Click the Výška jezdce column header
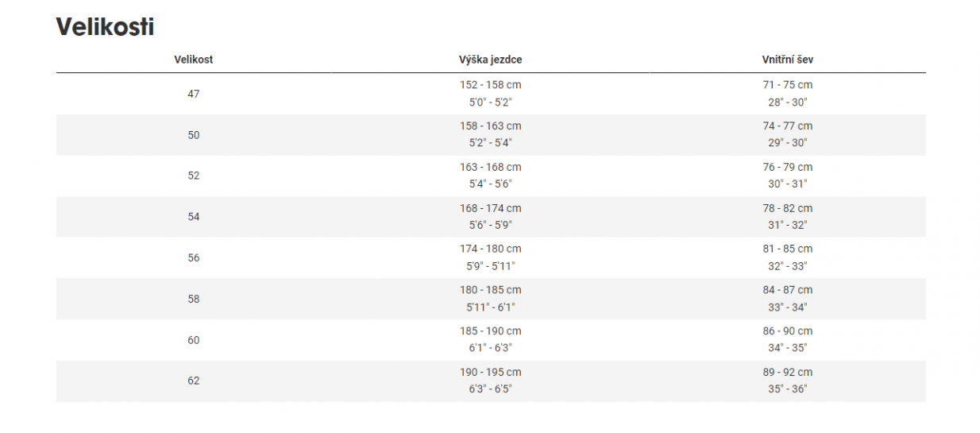This screenshot has width=980, height=433. [490, 60]
